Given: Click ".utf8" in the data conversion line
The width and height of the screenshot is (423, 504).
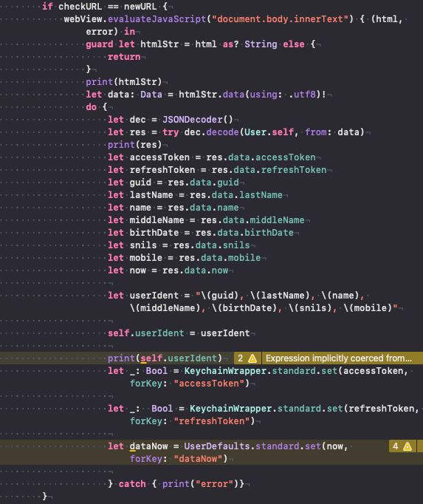Looking at the screenshot, I should point(302,94).
